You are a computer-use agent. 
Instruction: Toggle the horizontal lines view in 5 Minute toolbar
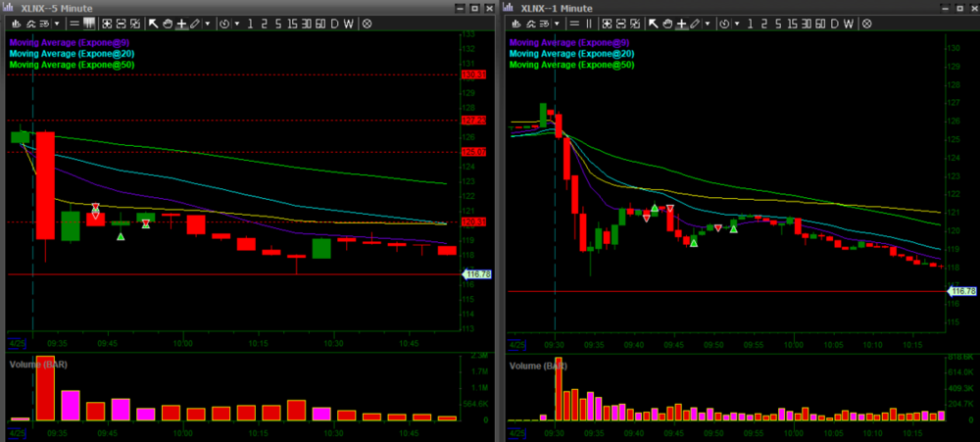point(74,23)
